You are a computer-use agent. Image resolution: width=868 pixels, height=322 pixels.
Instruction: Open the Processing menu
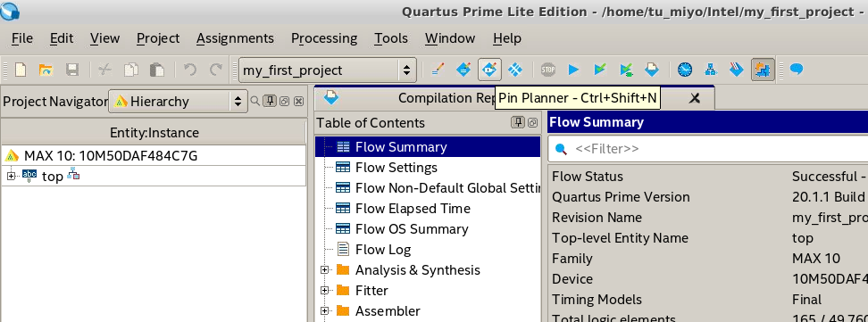pyautogui.click(x=324, y=38)
